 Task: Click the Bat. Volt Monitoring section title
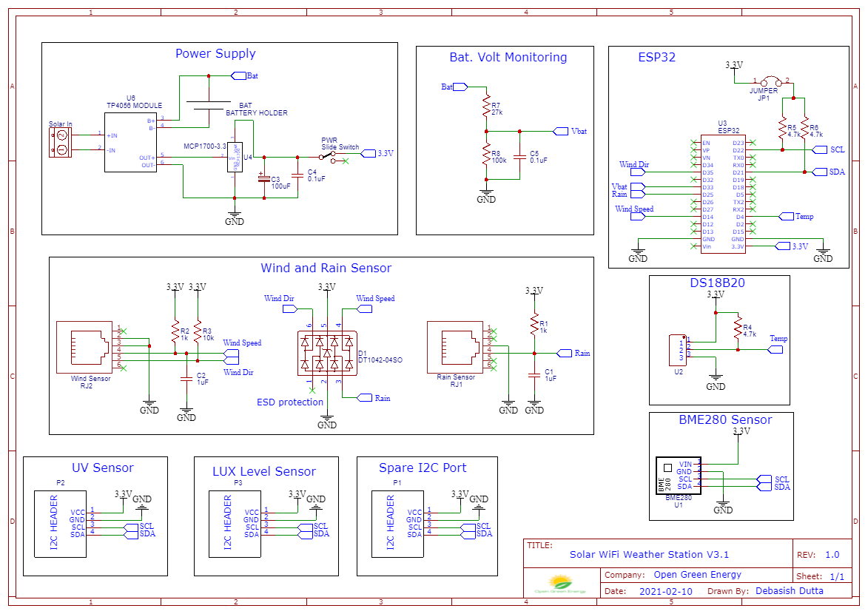click(x=507, y=57)
